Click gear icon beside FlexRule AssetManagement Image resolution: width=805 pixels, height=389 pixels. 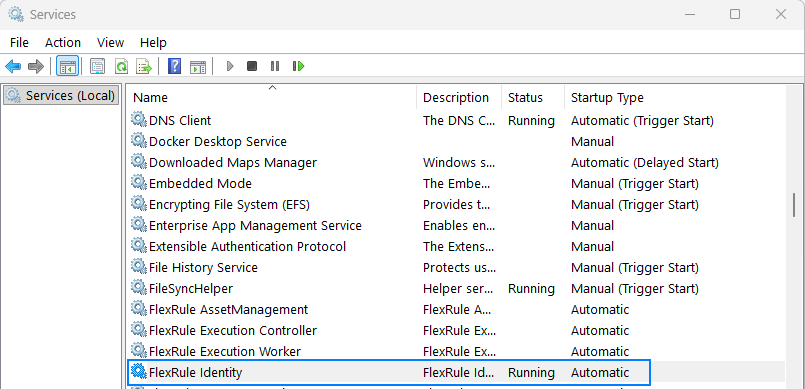(x=139, y=309)
